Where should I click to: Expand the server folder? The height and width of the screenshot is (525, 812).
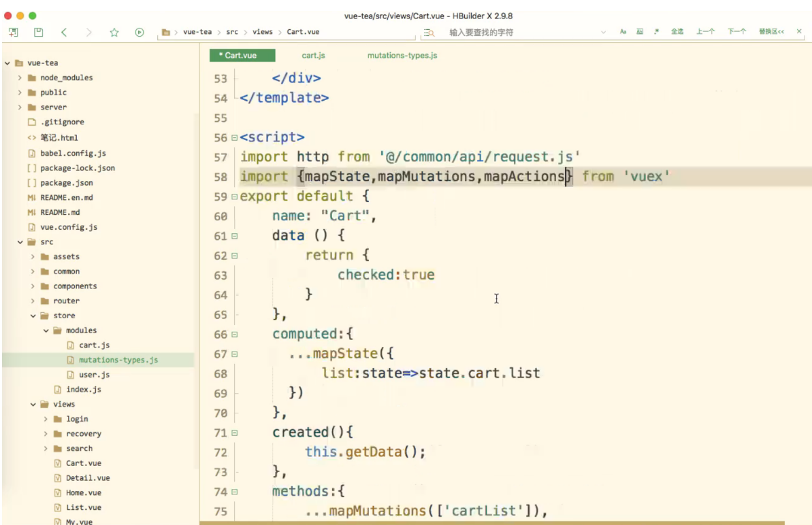pyautogui.click(x=20, y=107)
